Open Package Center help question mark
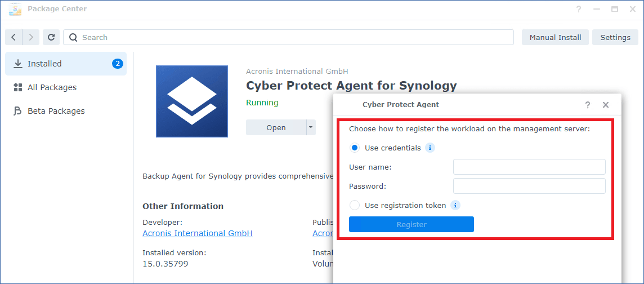This screenshot has height=284, width=644. (x=579, y=9)
